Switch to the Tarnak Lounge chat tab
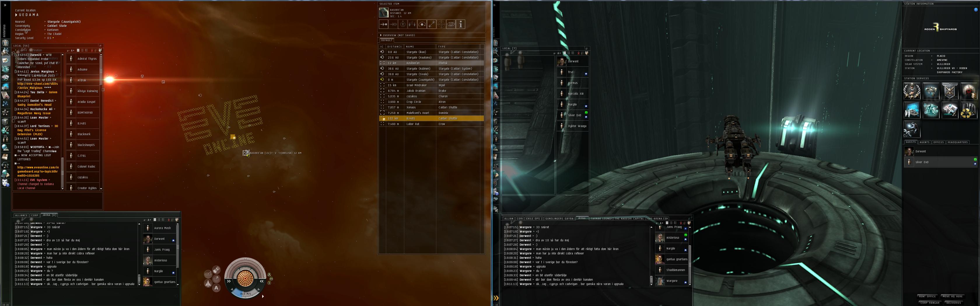 (x=601, y=219)
